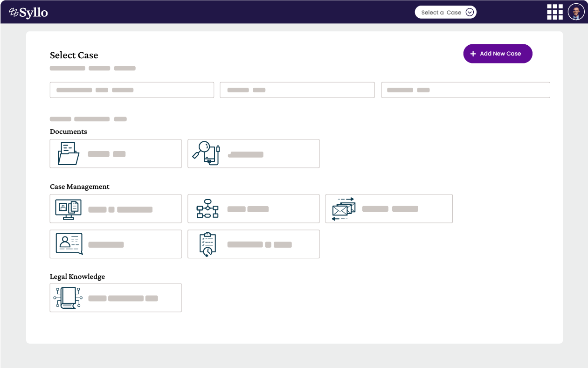Open the flowchart diagram icon
Image resolution: width=588 pixels, height=368 pixels.
pyautogui.click(x=208, y=209)
